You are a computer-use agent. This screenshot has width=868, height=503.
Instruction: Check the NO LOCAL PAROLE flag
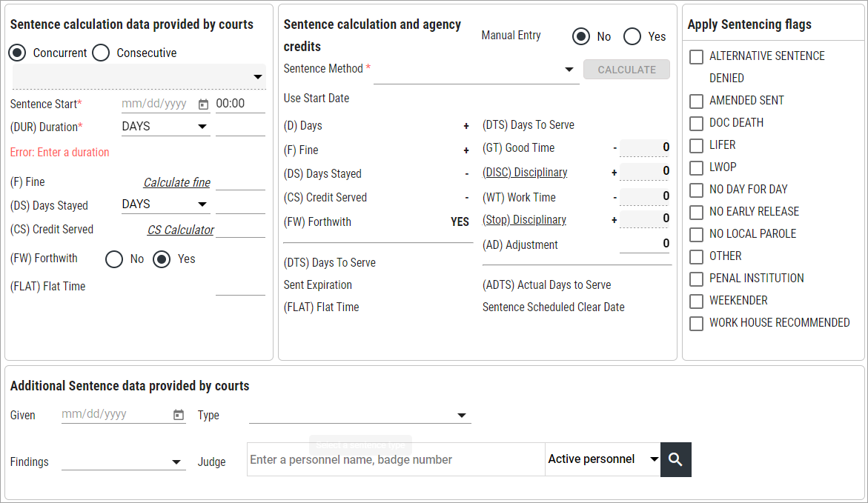696,235
